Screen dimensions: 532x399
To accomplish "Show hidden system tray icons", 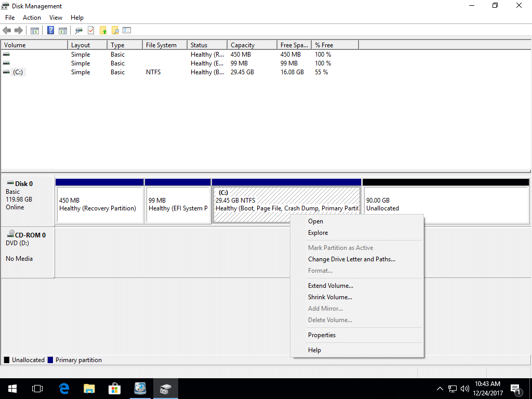I will 440,389.
